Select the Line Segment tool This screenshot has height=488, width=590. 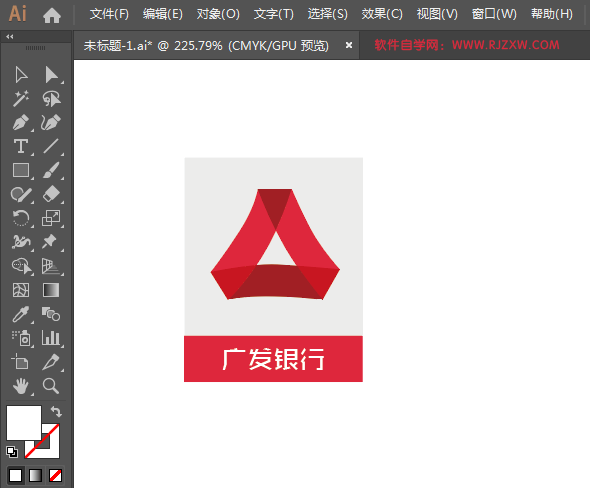(51, 146)
